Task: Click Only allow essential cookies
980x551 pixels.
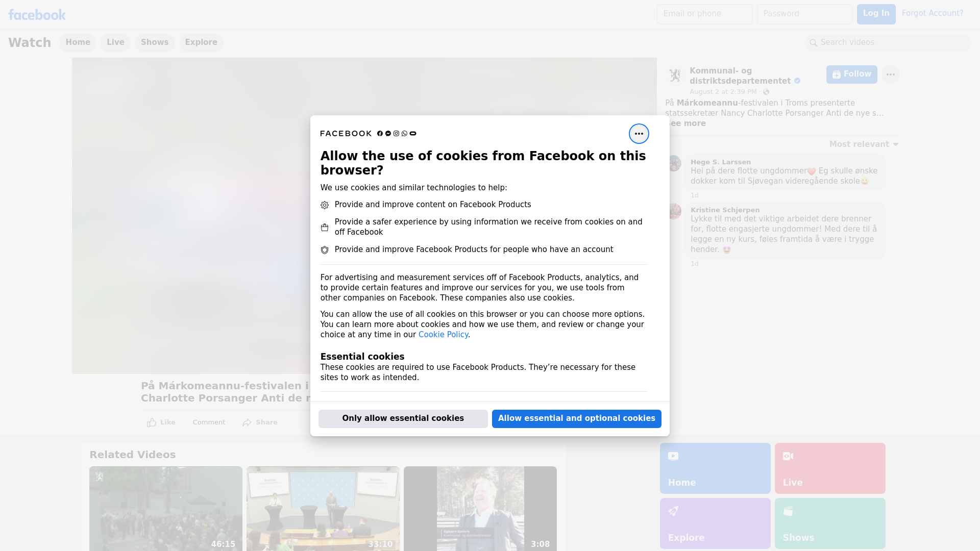Action: tap(403, 419)
